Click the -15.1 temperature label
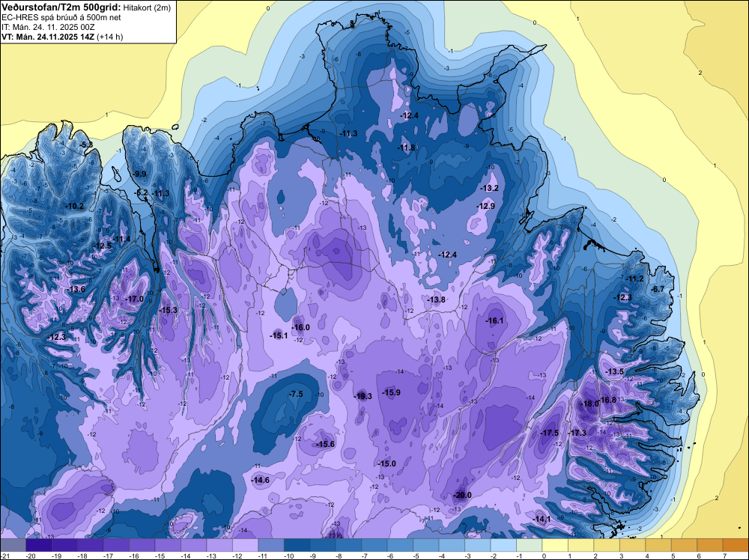Image resolution: width=749 pixels, height=560 pixels. (279, 335)
